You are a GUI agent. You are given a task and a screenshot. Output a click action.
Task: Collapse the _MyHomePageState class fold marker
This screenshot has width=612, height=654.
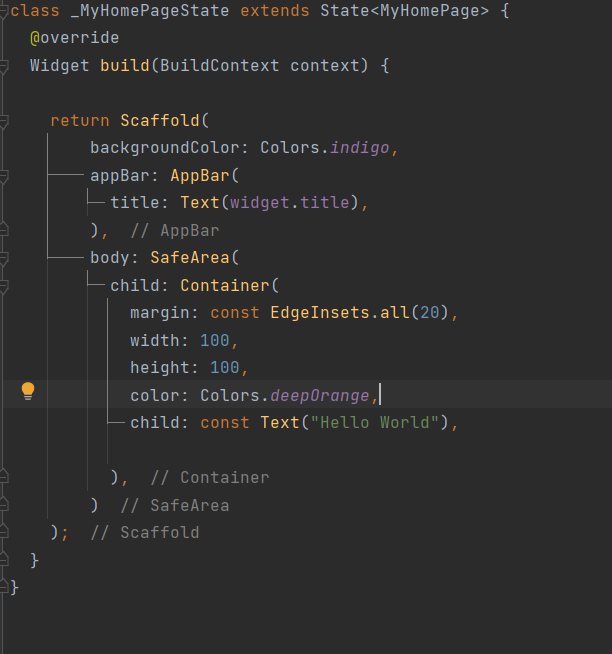pos(3,11)
